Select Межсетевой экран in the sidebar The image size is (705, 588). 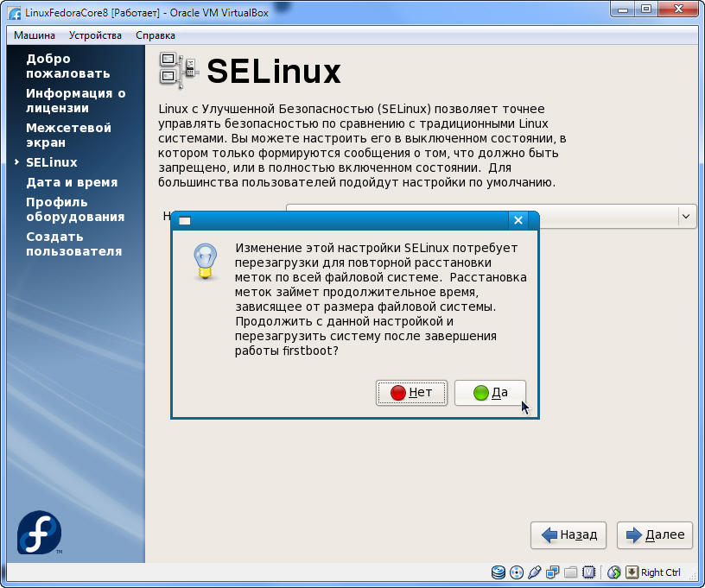click(69, 136)
